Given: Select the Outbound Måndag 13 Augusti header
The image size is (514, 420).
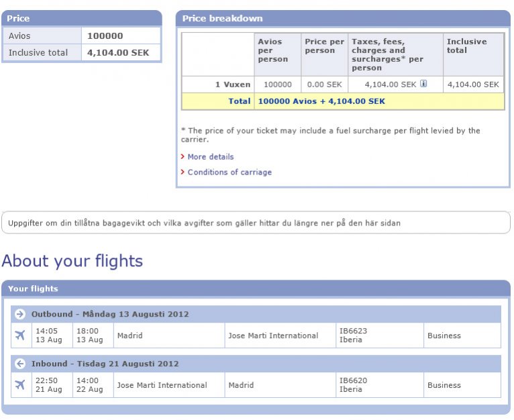Looking at the screenshot, I should coord(110,314).
